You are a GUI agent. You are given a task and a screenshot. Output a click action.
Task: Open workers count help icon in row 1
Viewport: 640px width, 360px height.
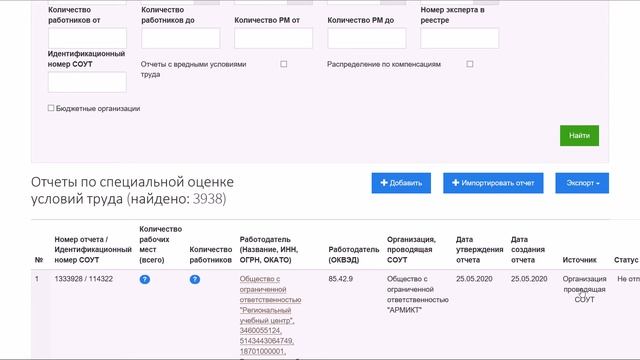pyautogui.click(x=195, y=280)
